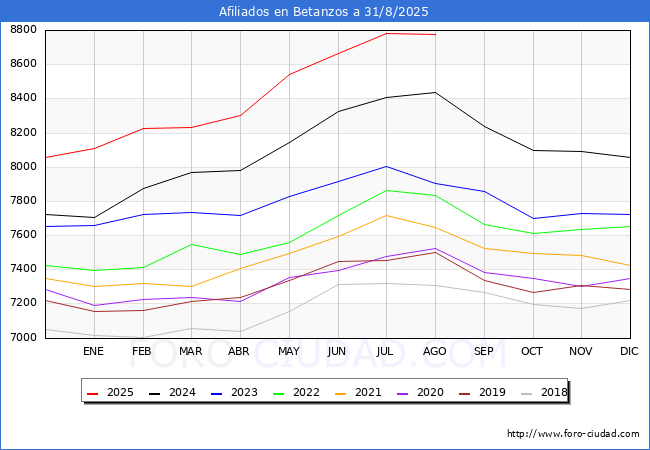
Task: Click the 8400 y-axis value
Action: coord(23,98)
